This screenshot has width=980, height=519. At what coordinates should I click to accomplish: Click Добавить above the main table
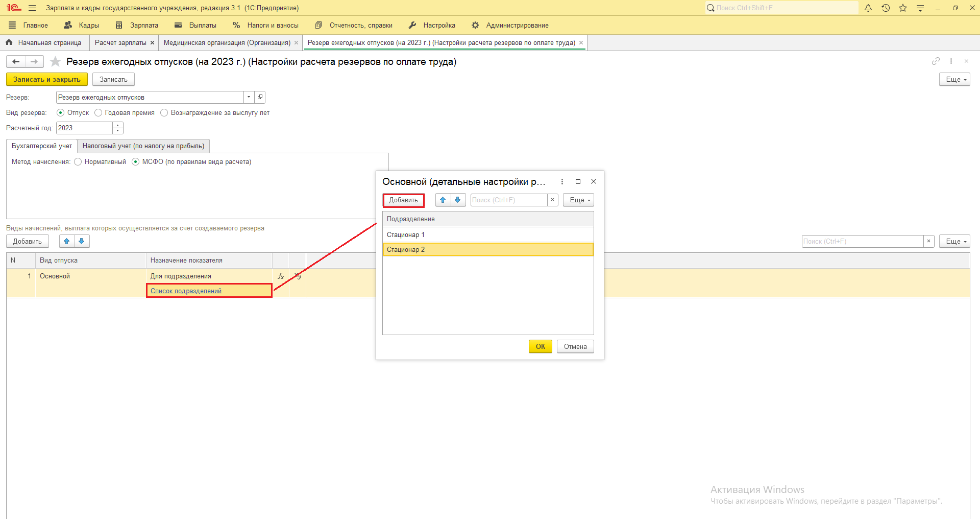[28, 242]
